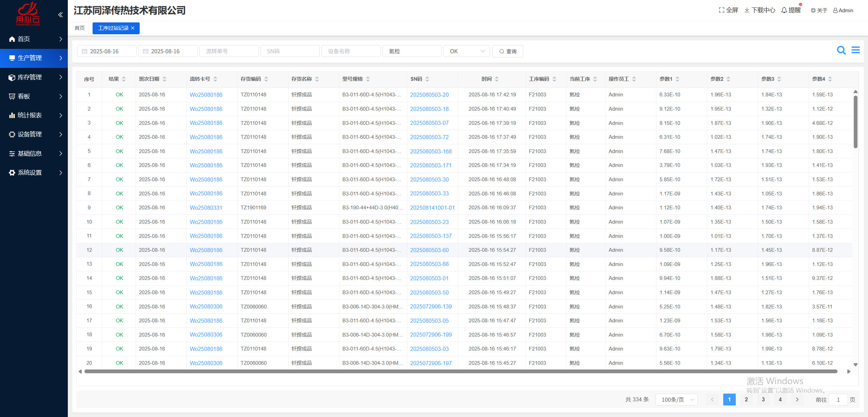868x417 pixels.
Task: Sort by 型号规格 column
Action: pyautogui.click(x=368, y=79)
